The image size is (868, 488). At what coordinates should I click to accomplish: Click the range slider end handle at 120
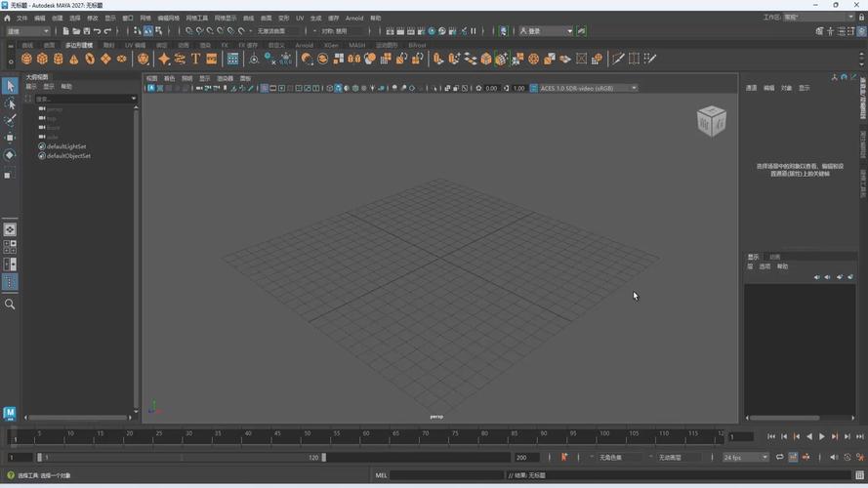(x=324, y=458)
